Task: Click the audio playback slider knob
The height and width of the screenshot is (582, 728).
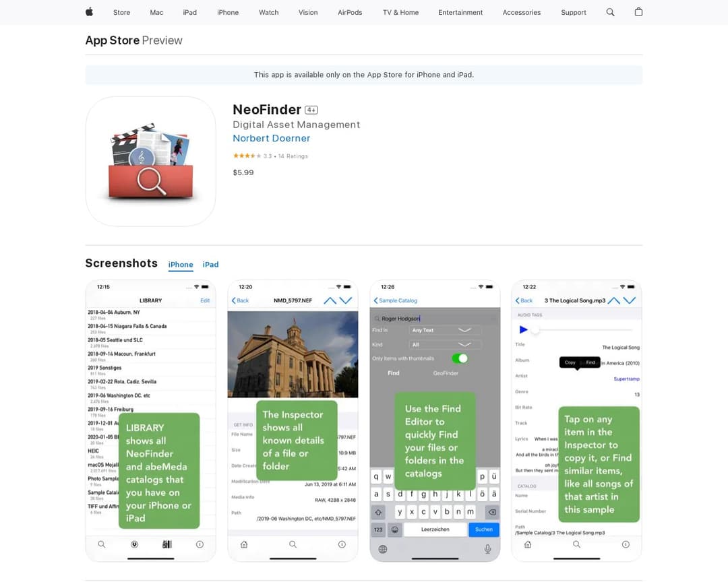Action: [x=535, y=330]
